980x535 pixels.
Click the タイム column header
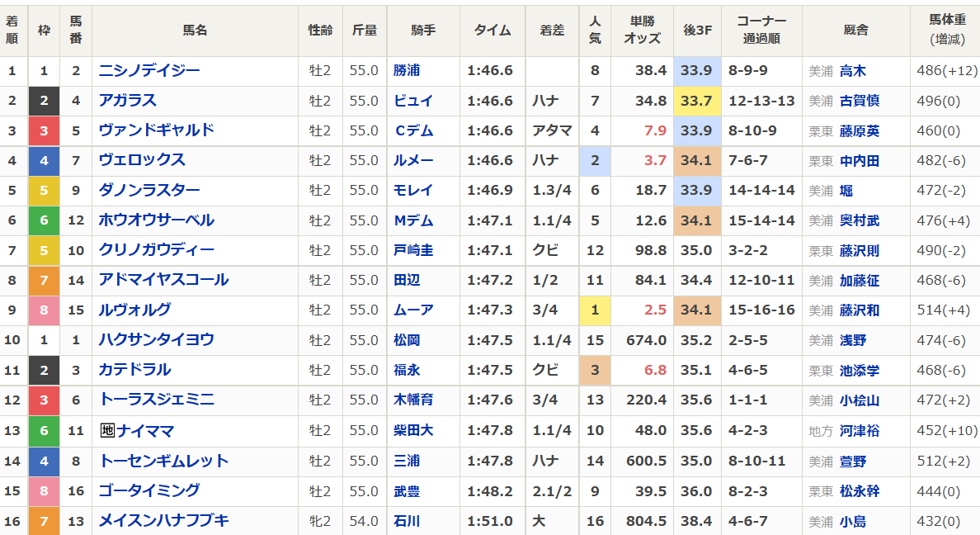(492, 30)
